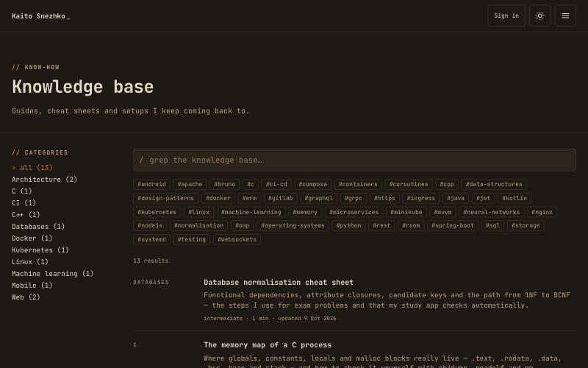Open the hamburger menu

click(565, 15)
